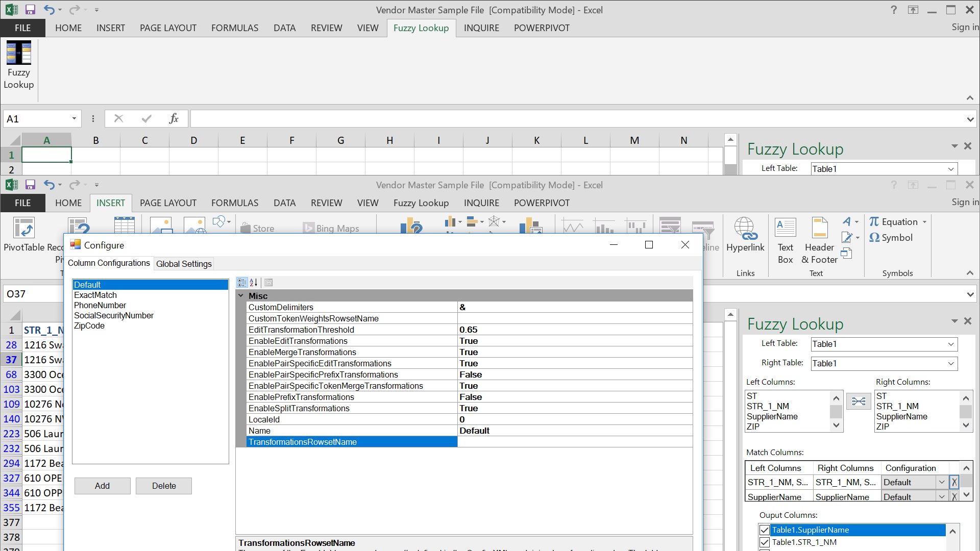Click the Delete button in Configure dialog
The image size is (980, 551).
(164, 486)
